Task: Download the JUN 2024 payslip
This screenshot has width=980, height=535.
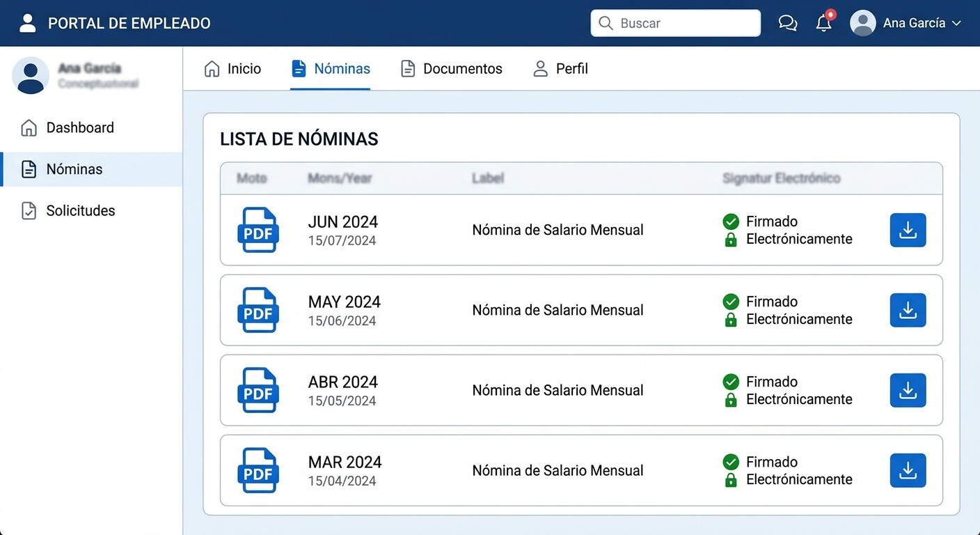Action: coord(908,230)
